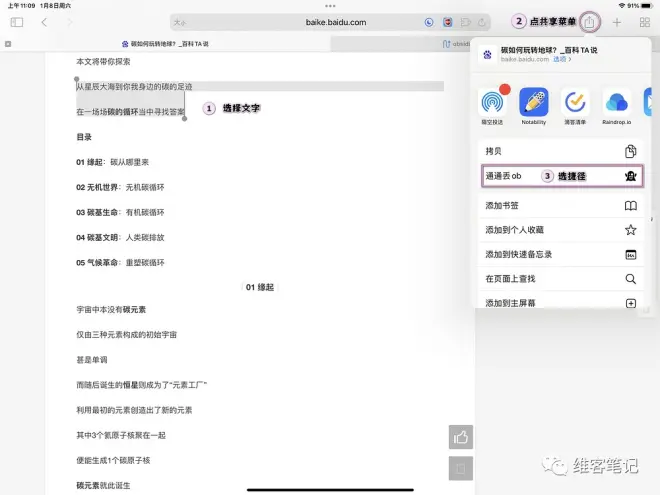Open the multitasking three-dot menu at top
Screen dimensions: 660x495
point(330,6)
